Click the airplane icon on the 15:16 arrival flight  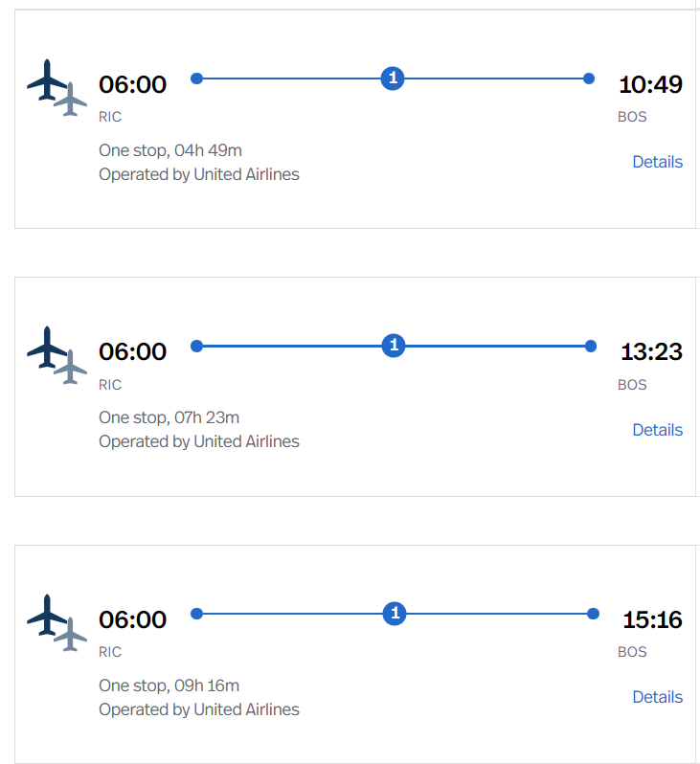(x=56, y=621)
